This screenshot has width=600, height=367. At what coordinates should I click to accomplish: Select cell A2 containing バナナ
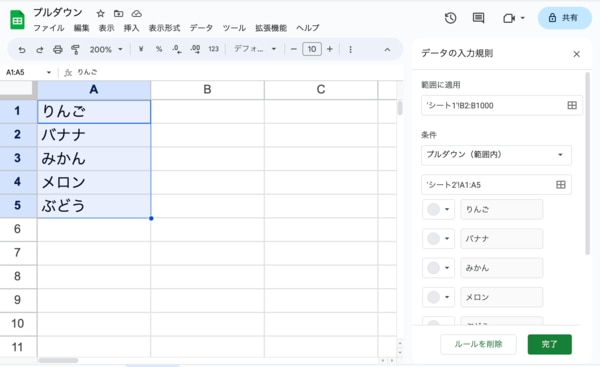tap(94, 135)
